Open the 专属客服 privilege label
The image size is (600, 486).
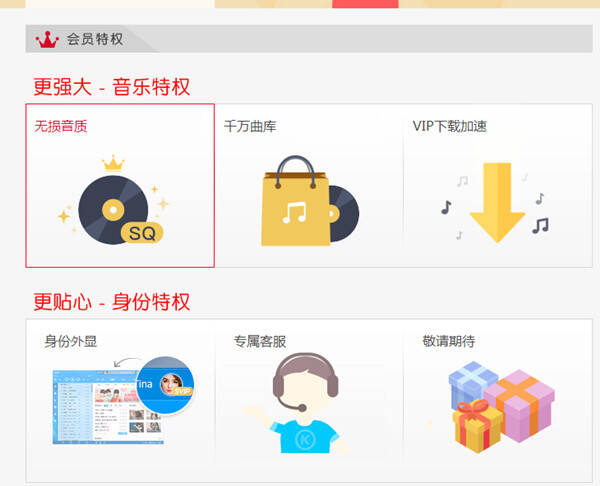coord(260,341)
